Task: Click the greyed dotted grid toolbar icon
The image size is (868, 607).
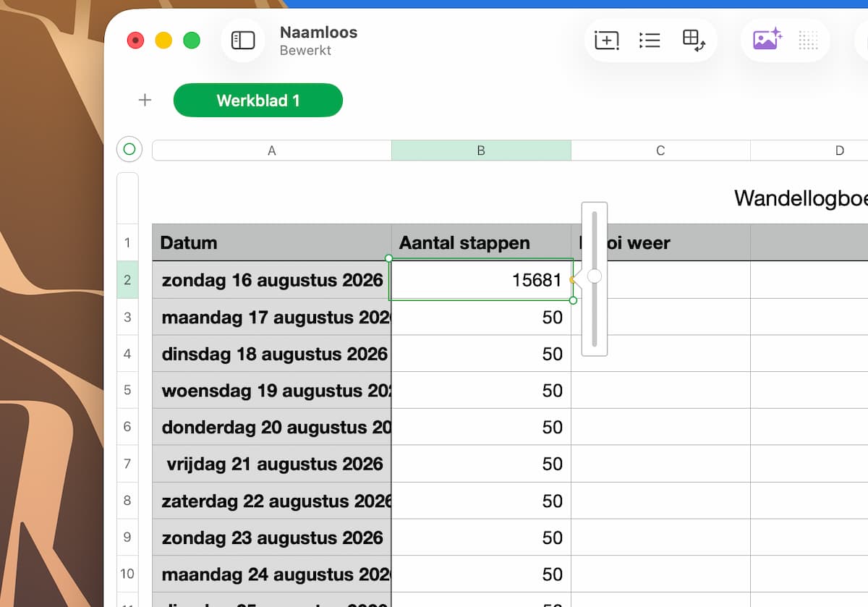Action: (x=808, y=41)
